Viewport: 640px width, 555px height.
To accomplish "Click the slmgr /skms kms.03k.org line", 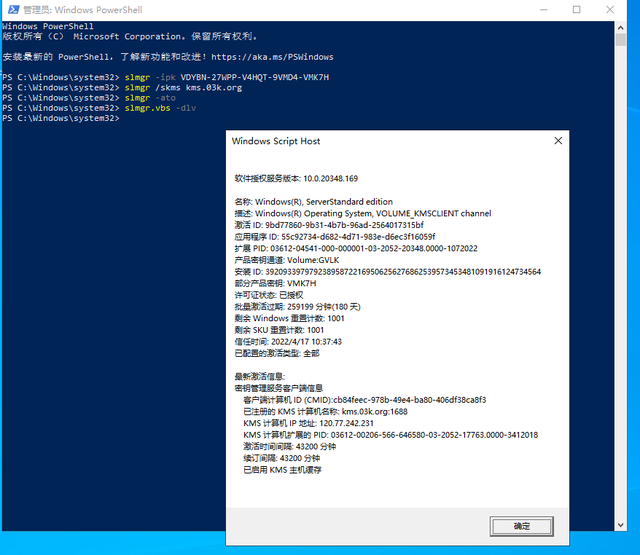I will pos(122,87).
